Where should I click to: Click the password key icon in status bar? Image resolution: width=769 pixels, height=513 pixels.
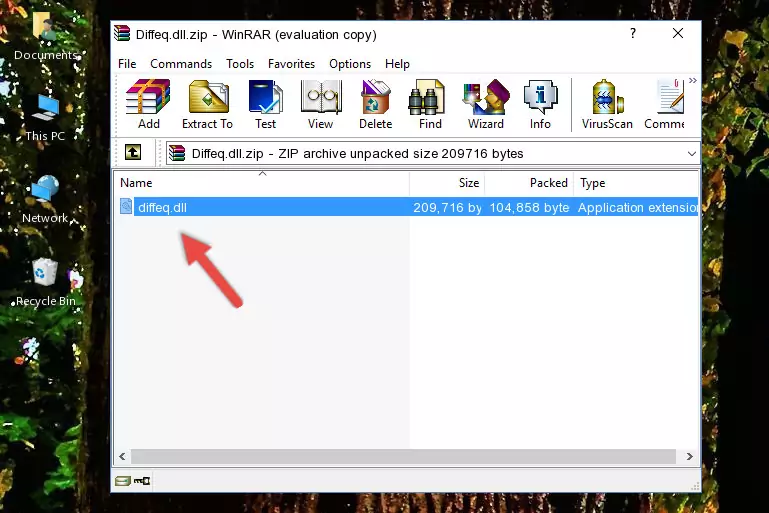[142, 481]
